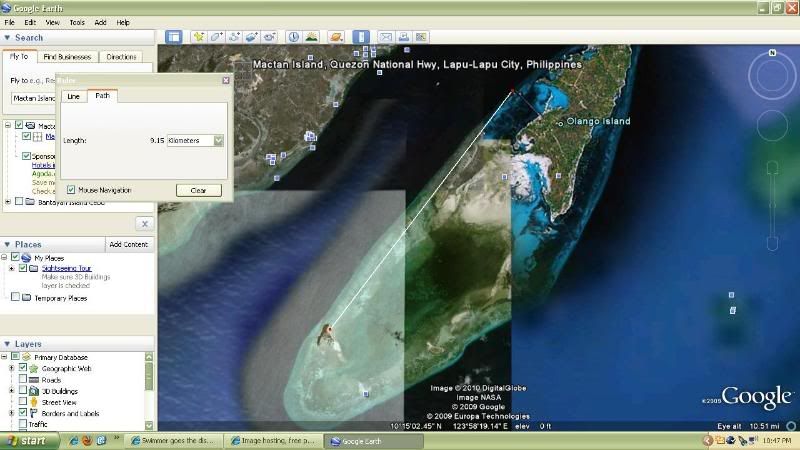Add a placemark with the pushpin tool
Viewport: 800px width, 450px height.
[x=198, y=37]
